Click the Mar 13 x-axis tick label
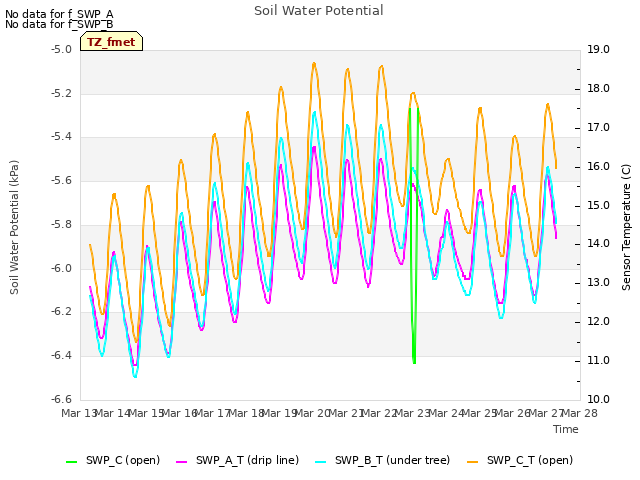 pyautogui.click(x=78, y=413)
